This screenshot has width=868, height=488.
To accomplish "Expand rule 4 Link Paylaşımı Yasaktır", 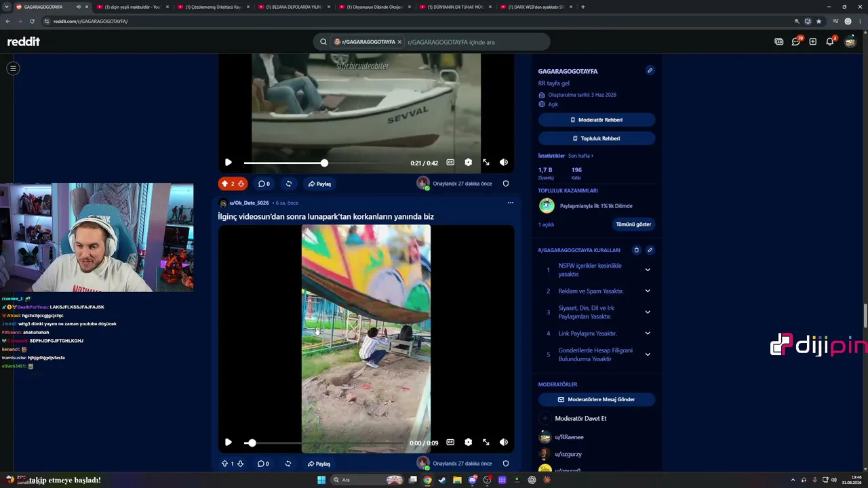I will click(648, 333).
